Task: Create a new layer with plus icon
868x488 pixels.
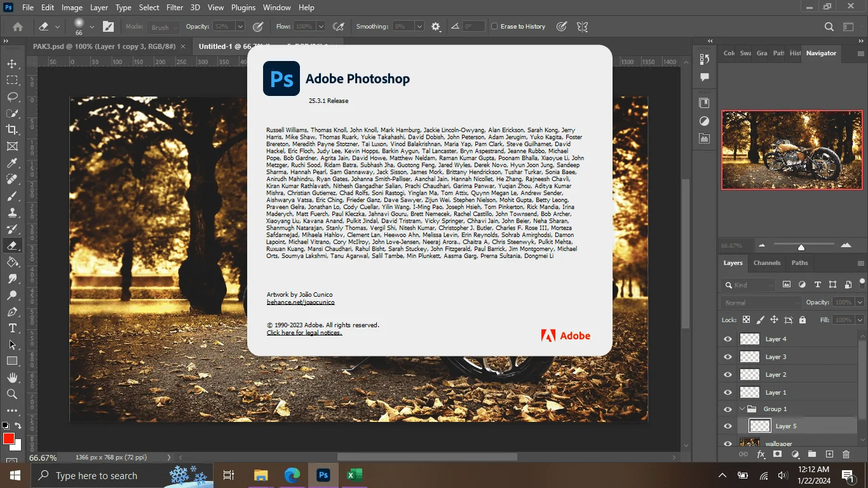Action: (829, 454)
